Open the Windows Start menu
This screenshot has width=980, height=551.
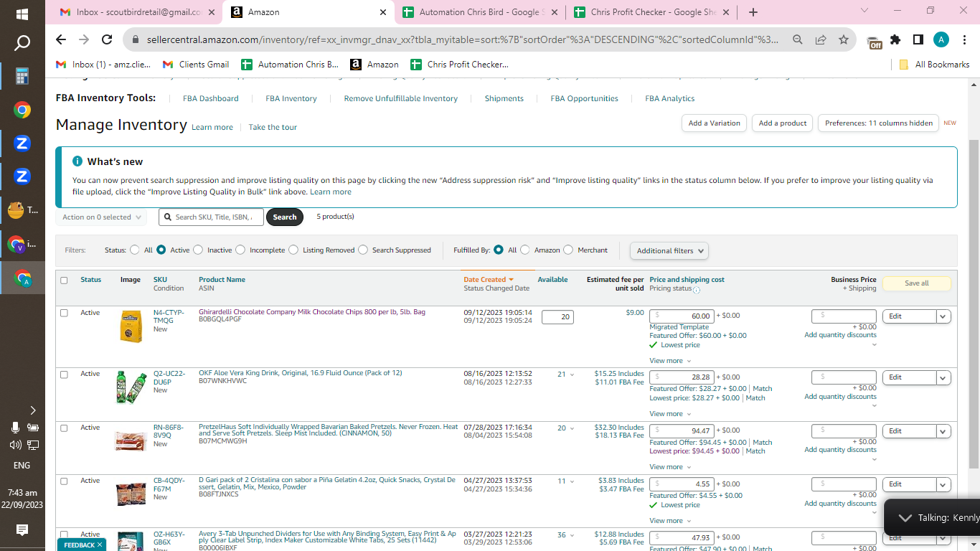(22, 14)
